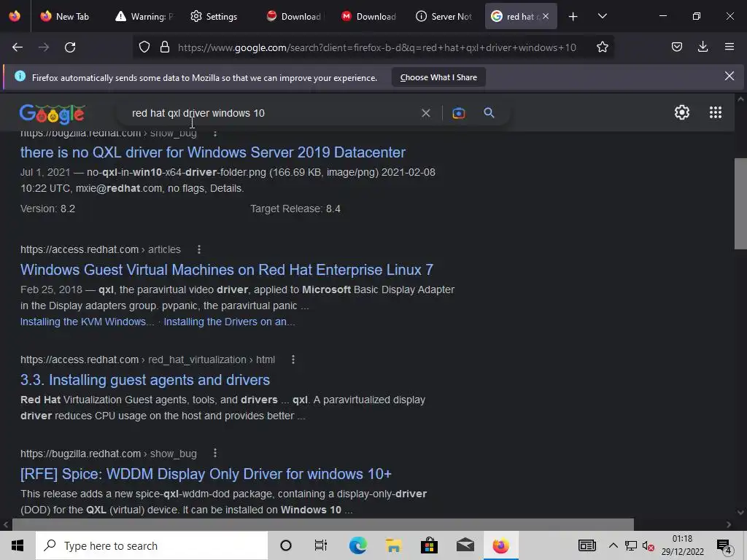Click the vertical page scrollbar thumb

740,204
